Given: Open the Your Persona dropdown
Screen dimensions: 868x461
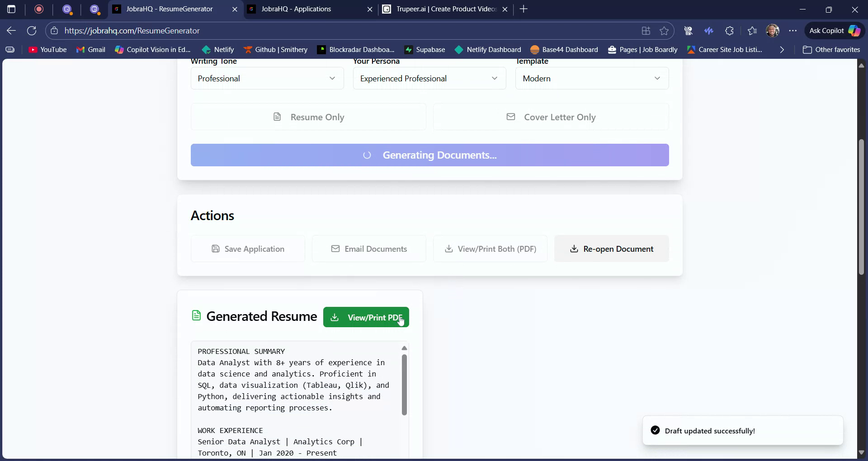Looking at the screenshot, I should 429,78.
